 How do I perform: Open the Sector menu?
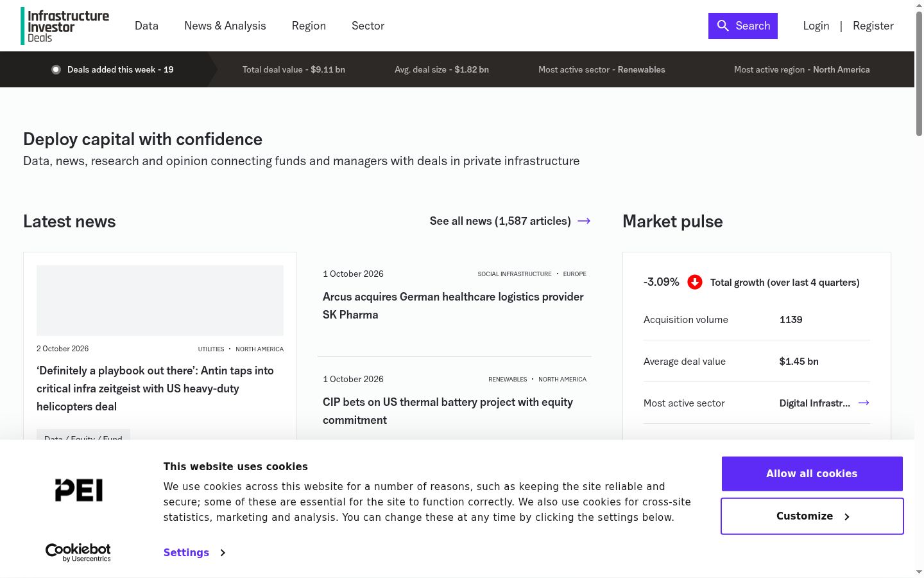(x=368, y=26)
